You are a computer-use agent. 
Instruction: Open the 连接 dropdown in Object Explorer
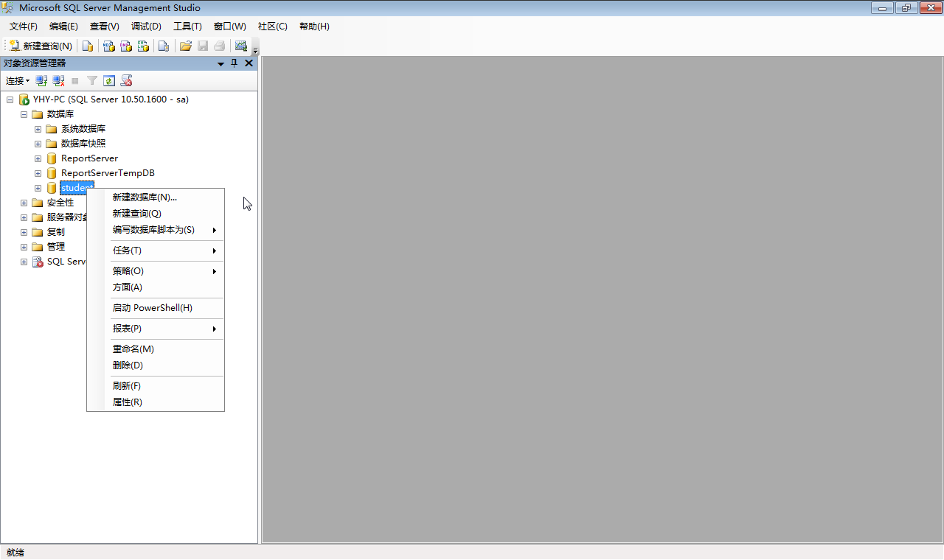point(18,80)
